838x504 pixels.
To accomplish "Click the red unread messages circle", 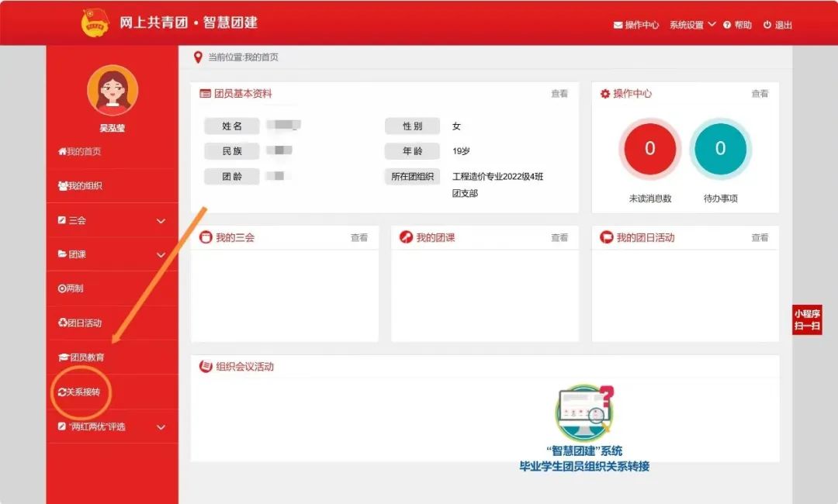I will [650, 149].
